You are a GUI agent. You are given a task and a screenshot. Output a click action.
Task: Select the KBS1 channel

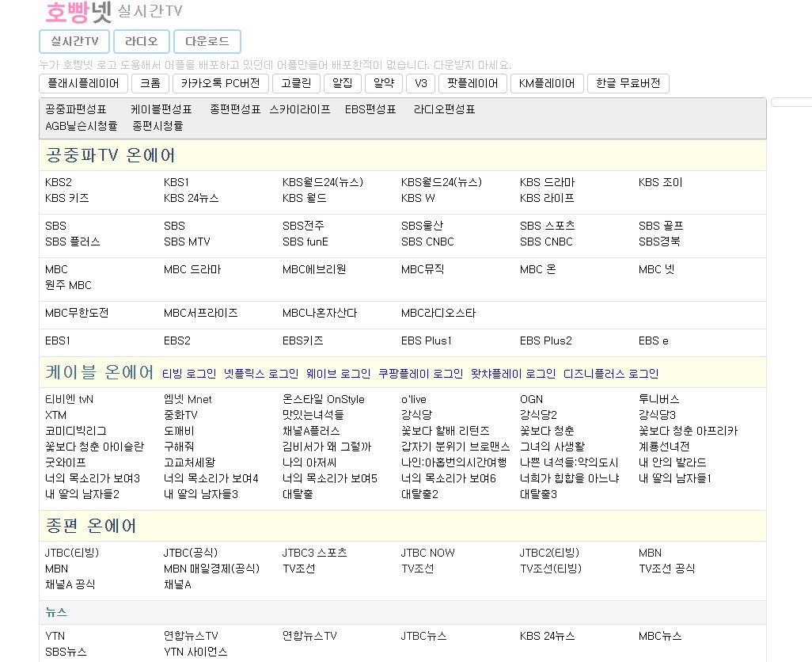176,182
